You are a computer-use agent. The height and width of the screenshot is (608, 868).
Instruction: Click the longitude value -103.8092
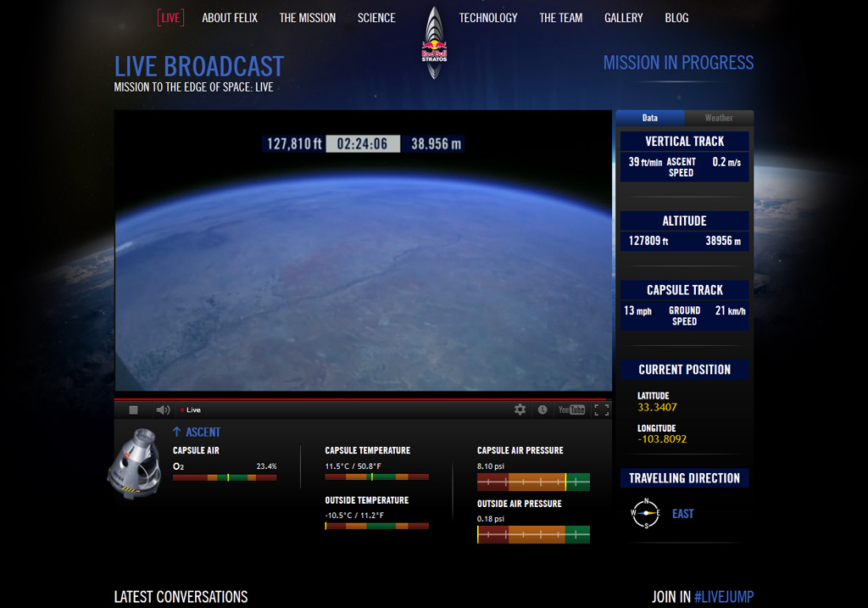pos(662,439)
